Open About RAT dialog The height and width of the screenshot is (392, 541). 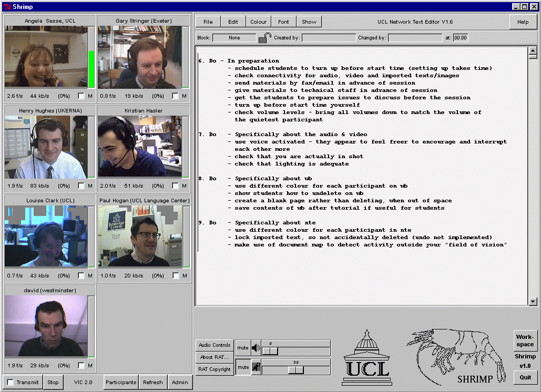pos(215,357)
